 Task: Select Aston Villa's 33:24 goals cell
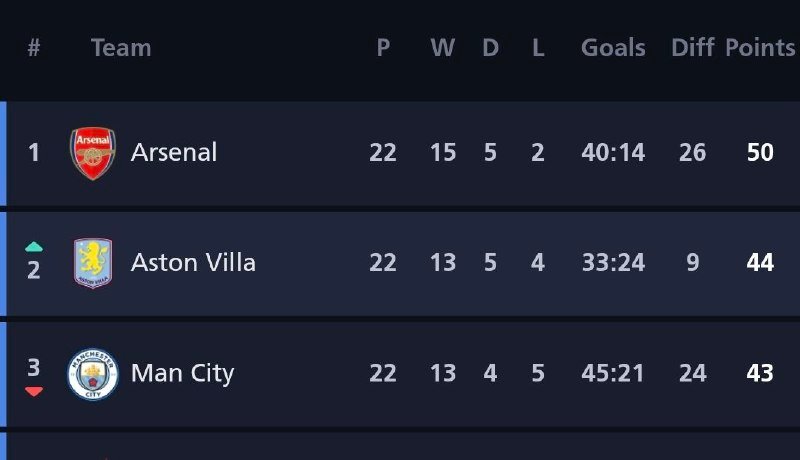click(613, 263)
